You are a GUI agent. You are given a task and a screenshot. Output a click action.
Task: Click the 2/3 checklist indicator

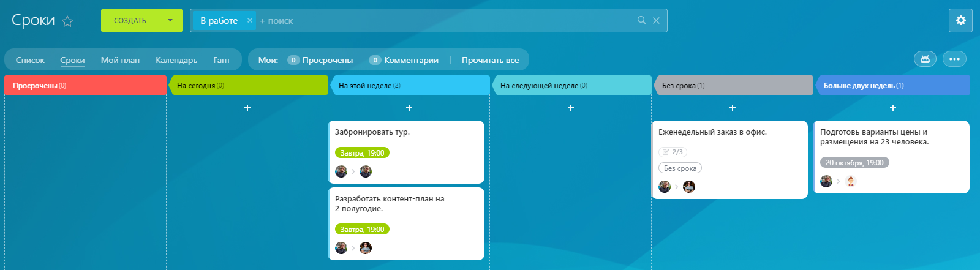click(x=673, y=152)
